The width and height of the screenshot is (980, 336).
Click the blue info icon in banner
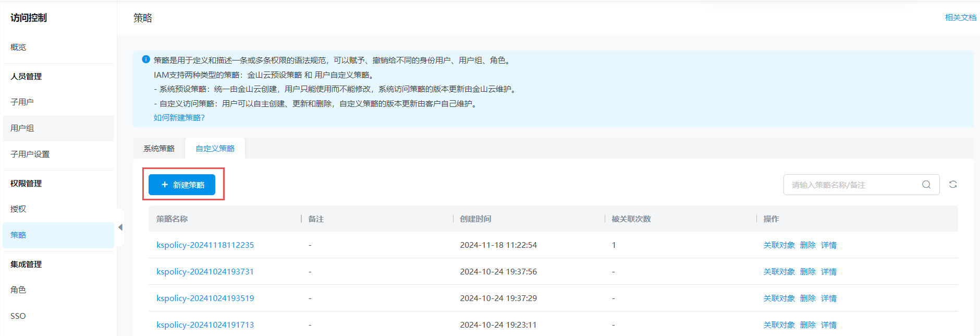[x=146, y=59]
